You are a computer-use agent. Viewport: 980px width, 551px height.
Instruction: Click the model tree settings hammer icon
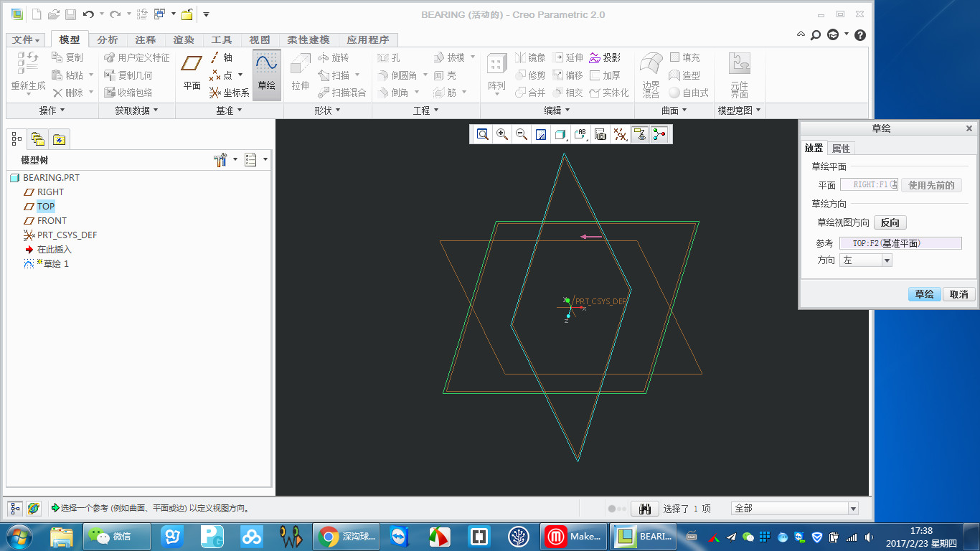220,160
